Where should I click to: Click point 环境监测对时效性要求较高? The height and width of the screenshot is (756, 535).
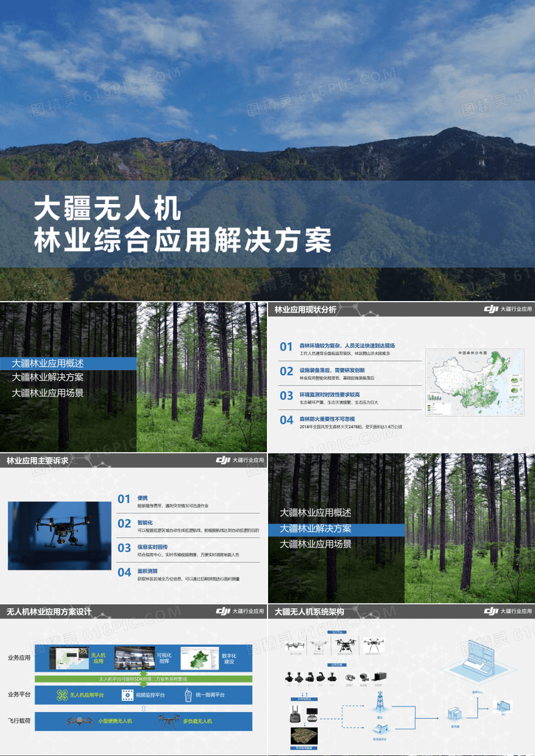click(x=330, y=395)
